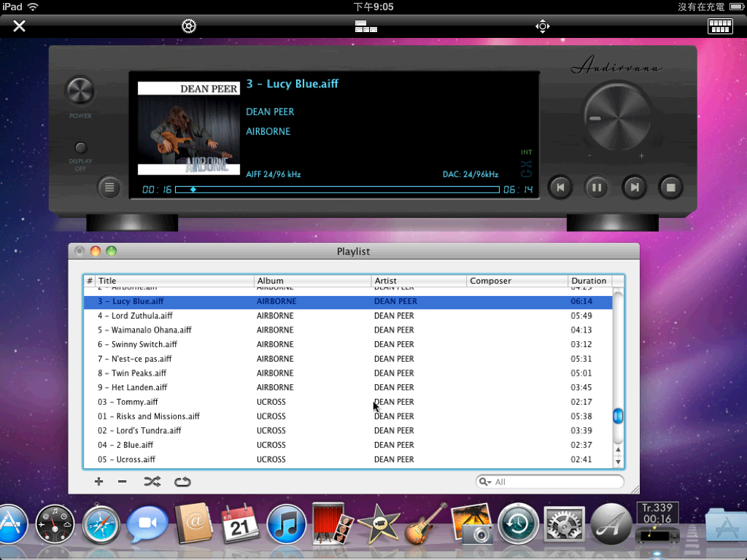Open the playlist with the list button on the player
The height and width of the screenshot is (560, 747).
[x=109, y=187]
